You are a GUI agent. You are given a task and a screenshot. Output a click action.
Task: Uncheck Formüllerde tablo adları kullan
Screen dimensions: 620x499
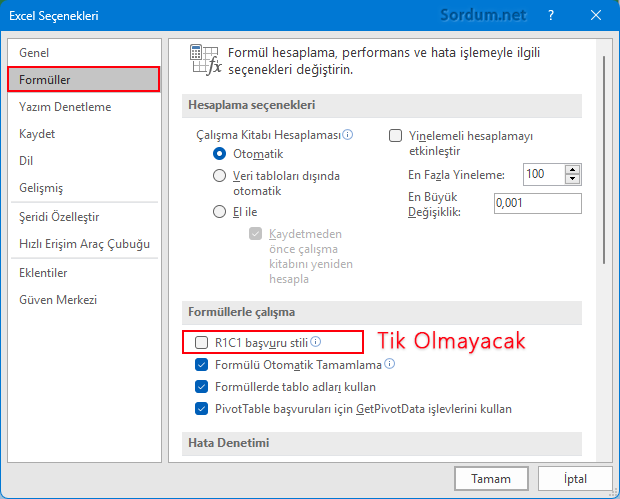point(201,387)
